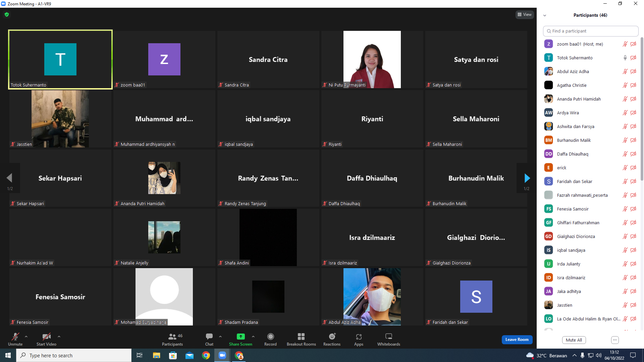Viewport: 644px width, 362px height.
Task: Expand video options arrow next to Start Video
Action: (x=59, y=336)
